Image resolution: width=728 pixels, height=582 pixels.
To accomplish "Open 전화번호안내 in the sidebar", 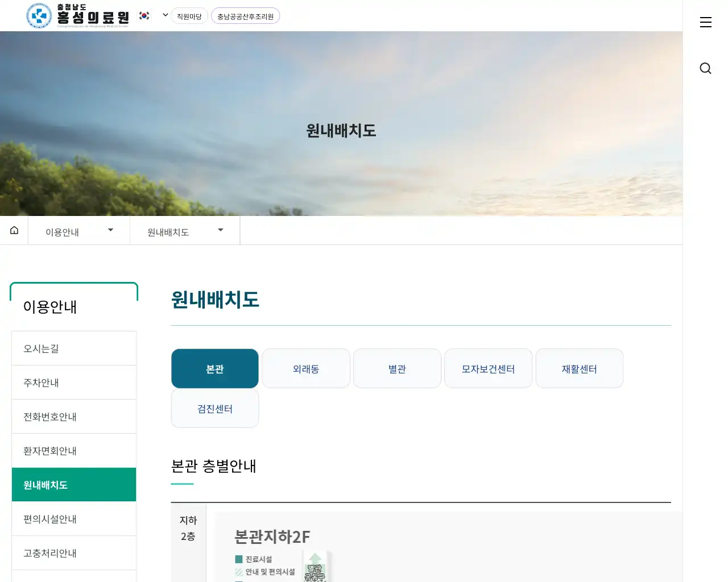I will click(x=74, y=417).
